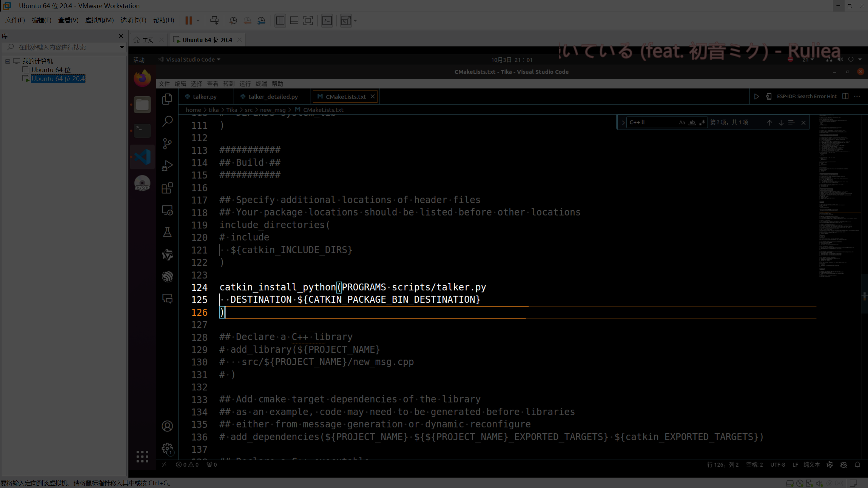Open the Search sidebar icon

coord(167,121)
